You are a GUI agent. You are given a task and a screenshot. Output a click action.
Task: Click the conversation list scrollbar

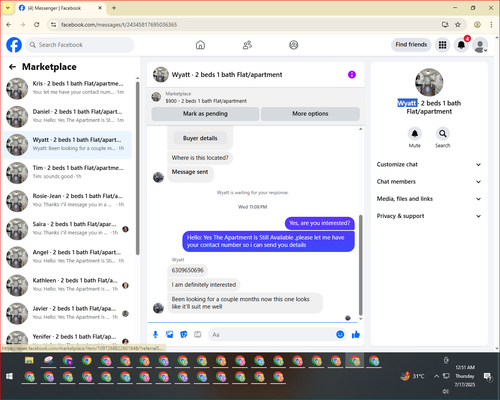137,168
